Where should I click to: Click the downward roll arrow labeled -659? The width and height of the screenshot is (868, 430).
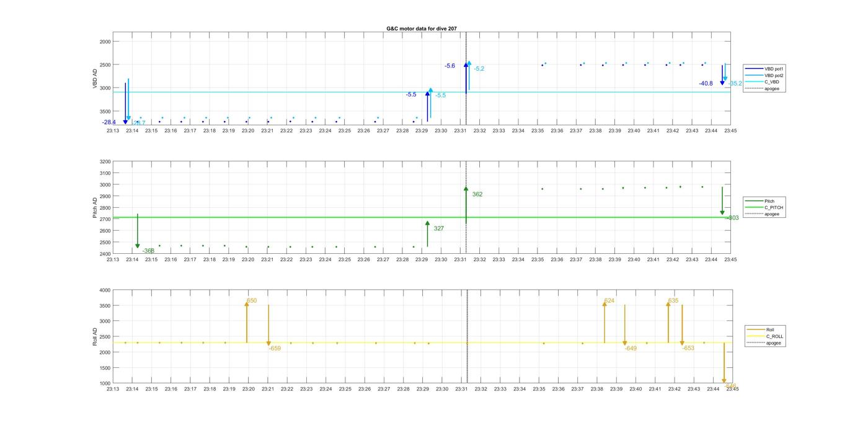tap(268, 325)
